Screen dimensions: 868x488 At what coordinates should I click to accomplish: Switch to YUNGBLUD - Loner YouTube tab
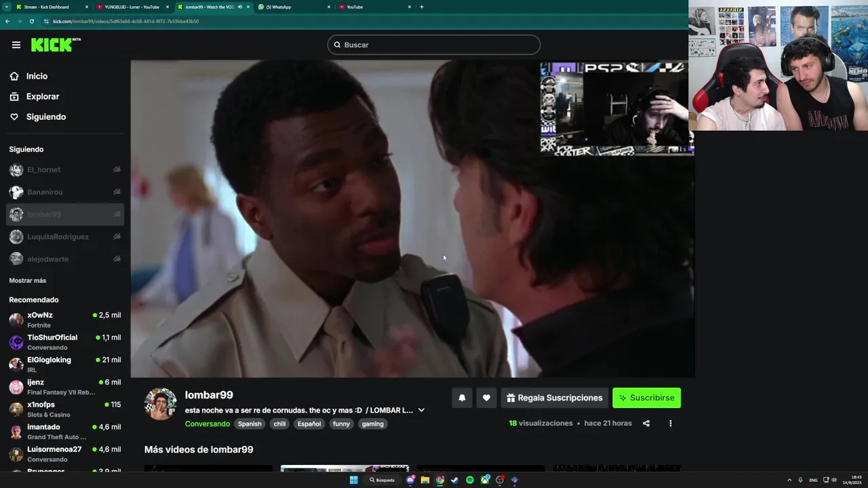(x=133, y=7)
